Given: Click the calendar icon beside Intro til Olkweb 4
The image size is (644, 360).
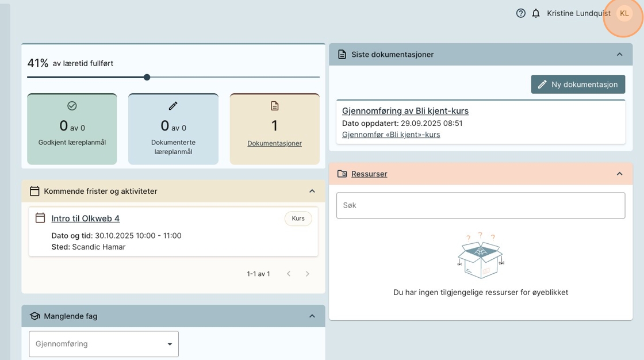Looking at the screenshot, I should (x=40, y=218).
